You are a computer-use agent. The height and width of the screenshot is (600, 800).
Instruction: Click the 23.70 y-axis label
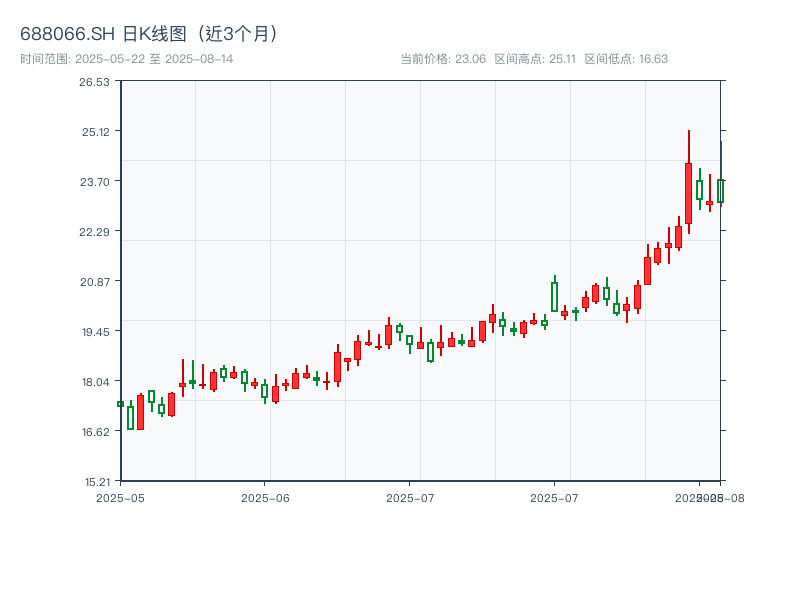pyautogui.click(x=95, y=182)
